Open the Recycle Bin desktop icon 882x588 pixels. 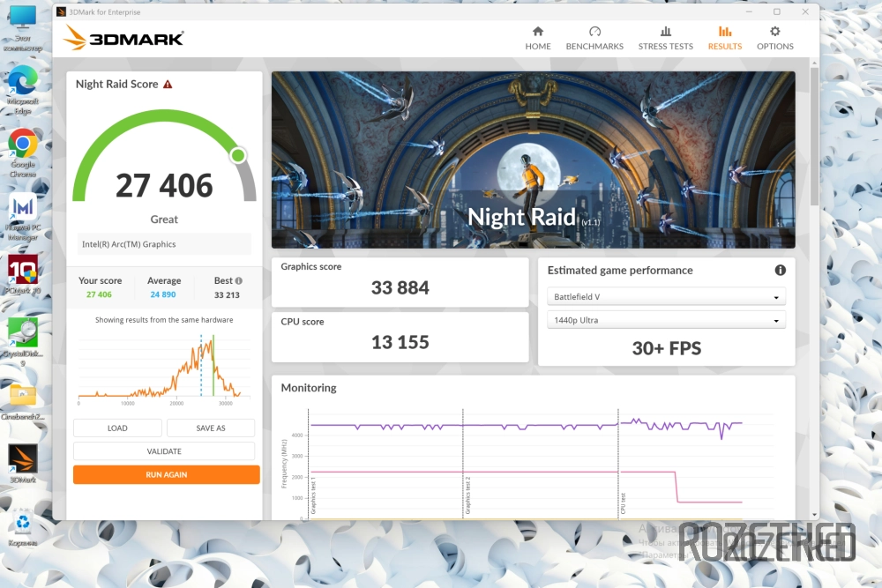point(22,525)
